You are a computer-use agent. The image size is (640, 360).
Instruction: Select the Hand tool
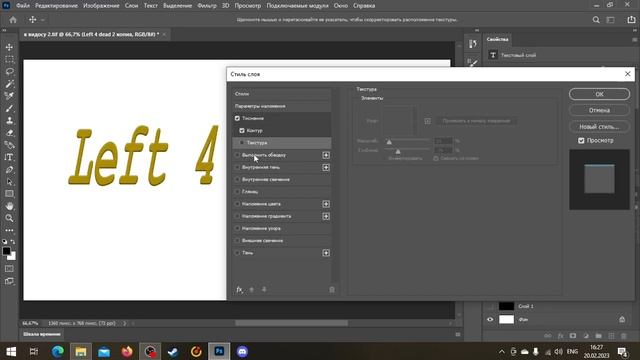(x=9, y=206)
